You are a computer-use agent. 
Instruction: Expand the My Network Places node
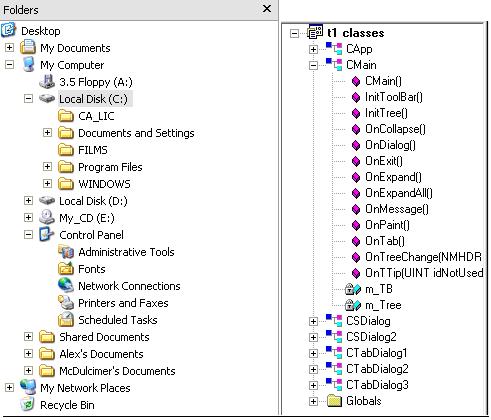tap(10, 387)
